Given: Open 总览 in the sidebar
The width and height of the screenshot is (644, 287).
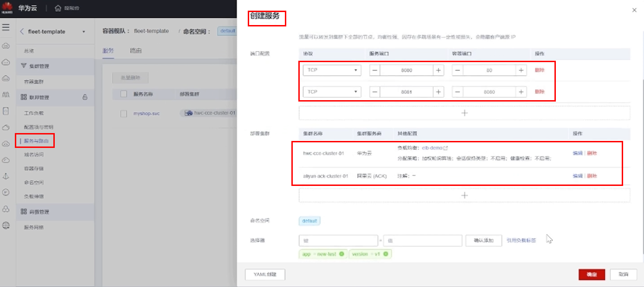Looking at the screenshot, I should [x=29, y=51].
